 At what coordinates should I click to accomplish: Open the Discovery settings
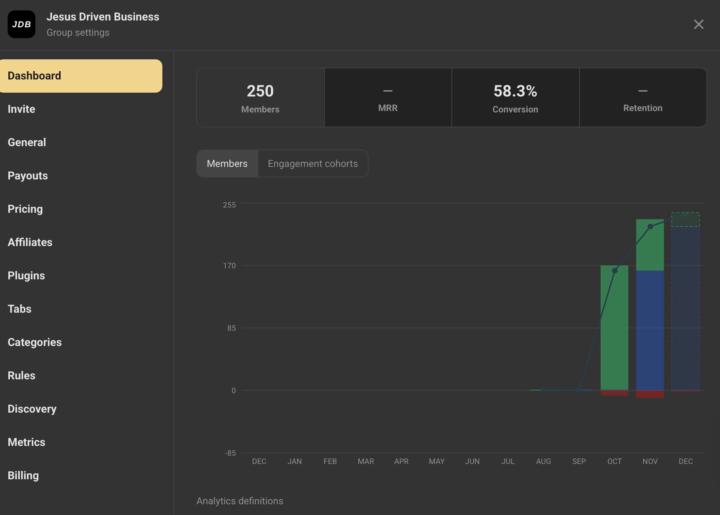32,409
